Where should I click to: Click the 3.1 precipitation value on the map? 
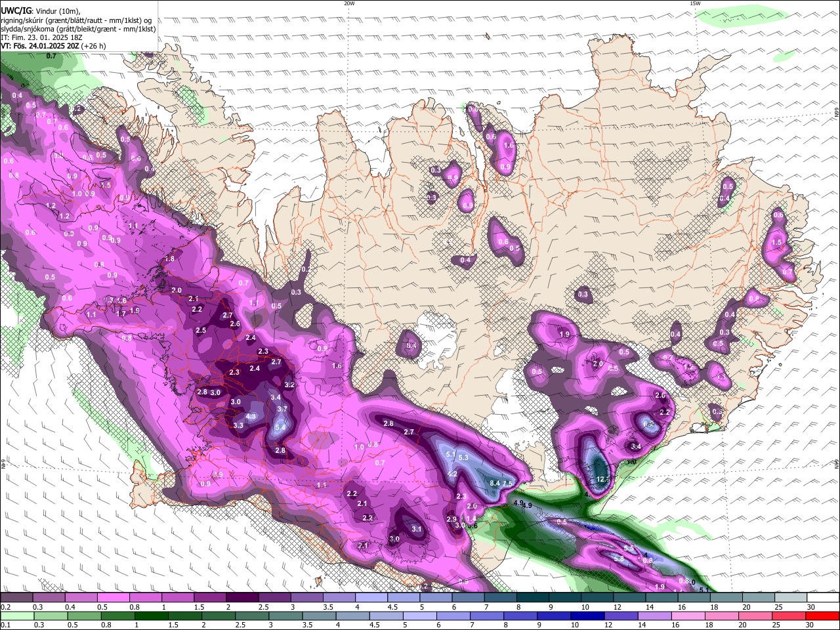point(416,529)
